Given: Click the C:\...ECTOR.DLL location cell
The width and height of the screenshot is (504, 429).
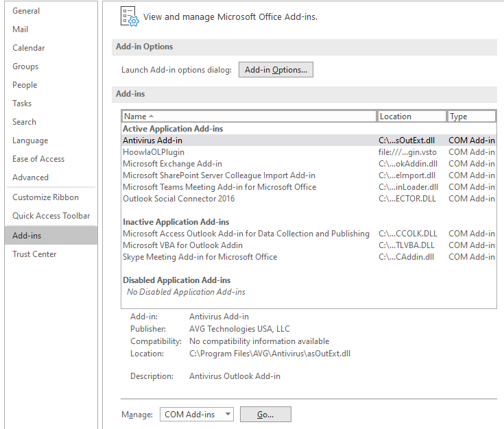Looking at the screenshot, I should pos(407,199).
